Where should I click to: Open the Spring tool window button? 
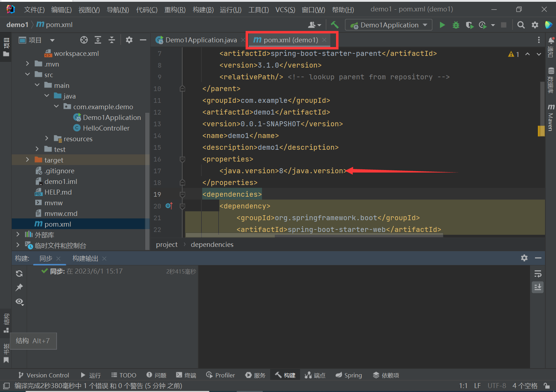(349, 375)
